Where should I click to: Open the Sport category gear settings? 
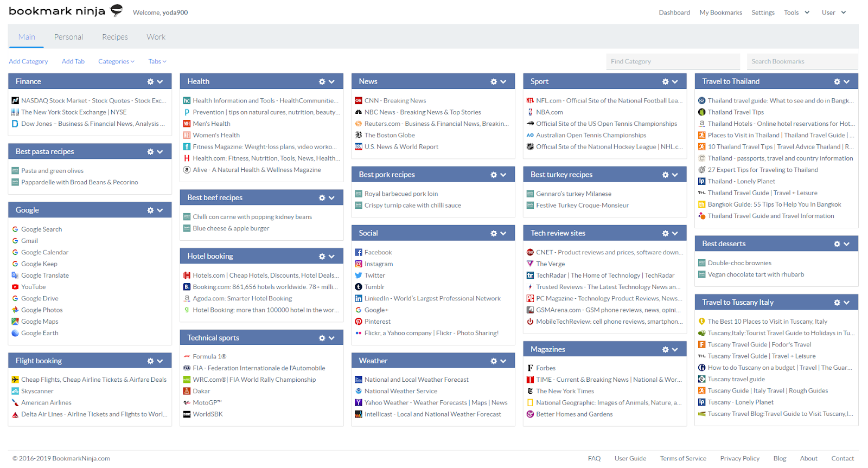(x=665, y=82)
